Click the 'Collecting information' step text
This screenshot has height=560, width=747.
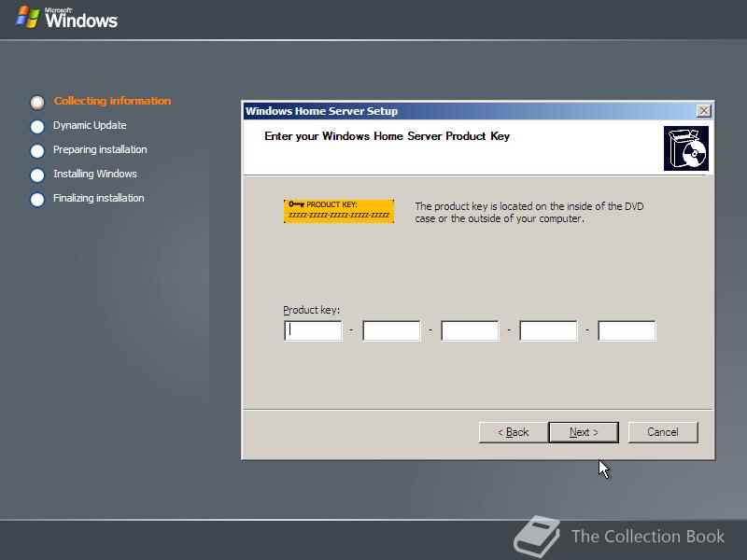[x=112, y=101]
